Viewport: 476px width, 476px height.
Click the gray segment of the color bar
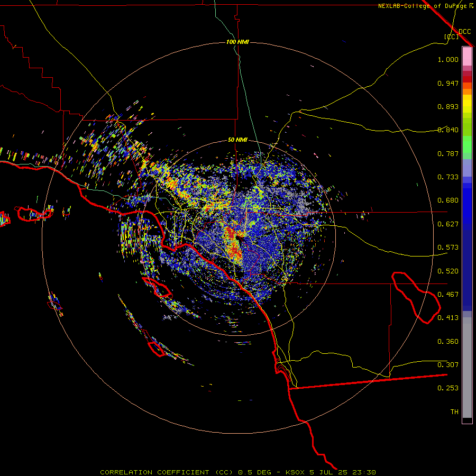pos(467,368)
